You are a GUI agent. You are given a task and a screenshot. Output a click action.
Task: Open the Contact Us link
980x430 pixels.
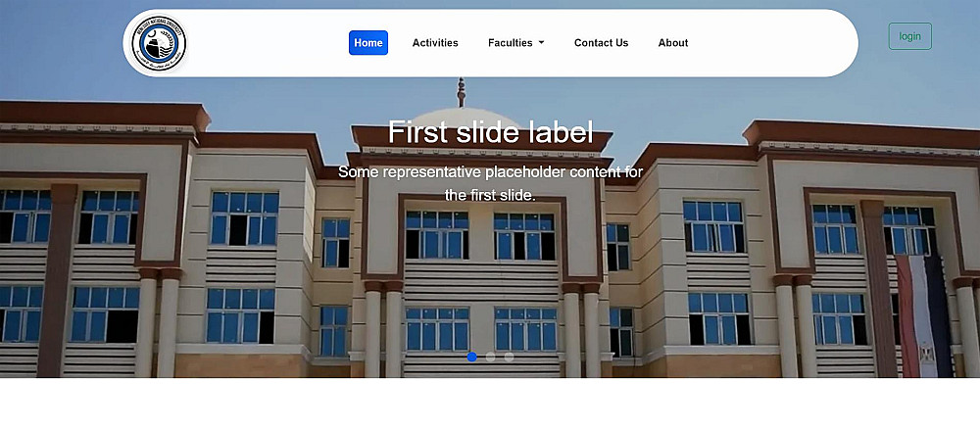coord(602,42)
